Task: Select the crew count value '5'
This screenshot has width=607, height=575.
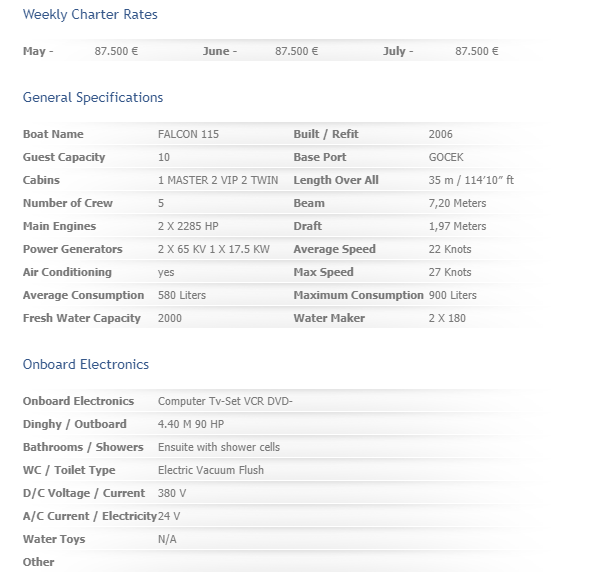Action: (161, 203)
